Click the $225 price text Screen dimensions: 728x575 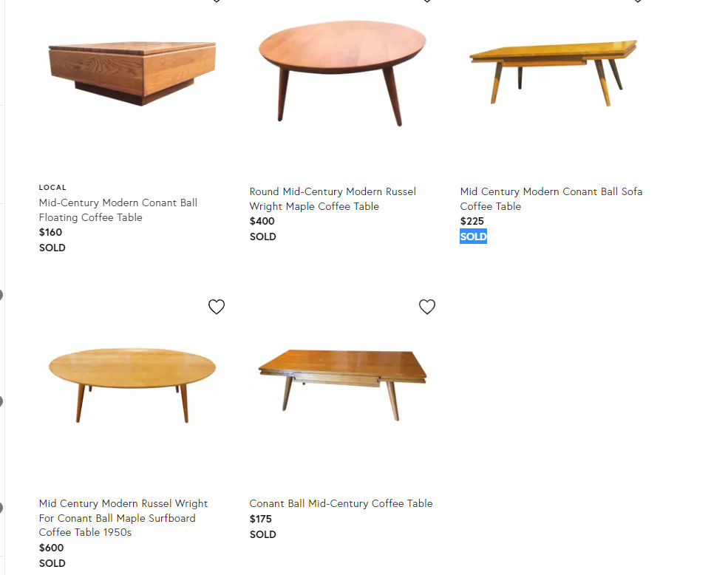coord(472,221)
